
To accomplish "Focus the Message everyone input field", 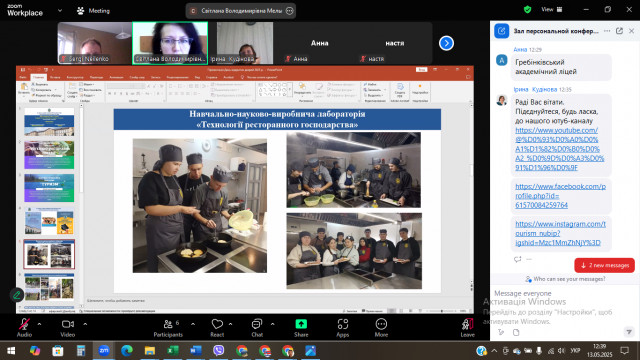I will pos(564,293).
